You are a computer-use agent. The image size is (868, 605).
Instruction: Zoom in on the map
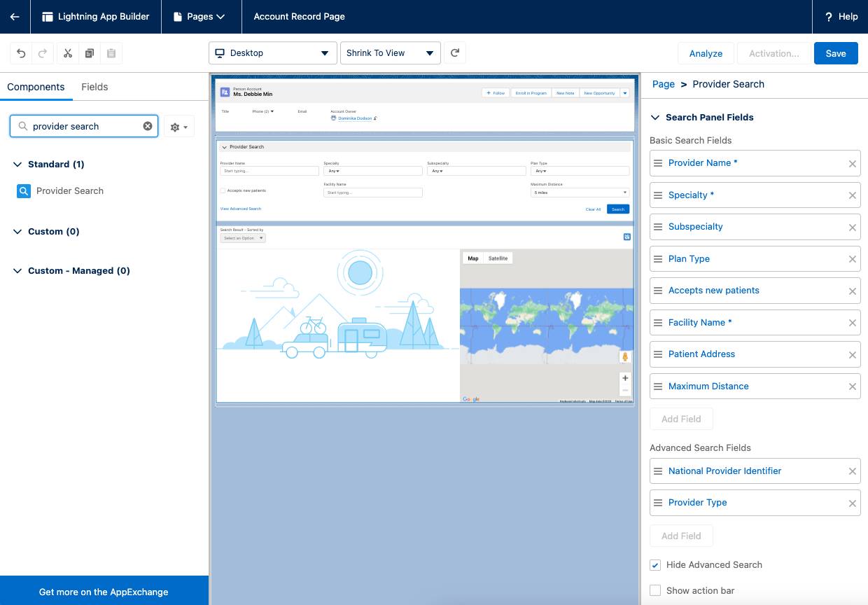625,378
